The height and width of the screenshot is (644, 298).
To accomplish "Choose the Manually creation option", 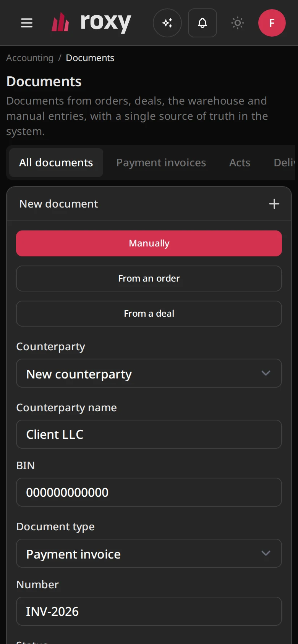I will [x=149, y=243].
